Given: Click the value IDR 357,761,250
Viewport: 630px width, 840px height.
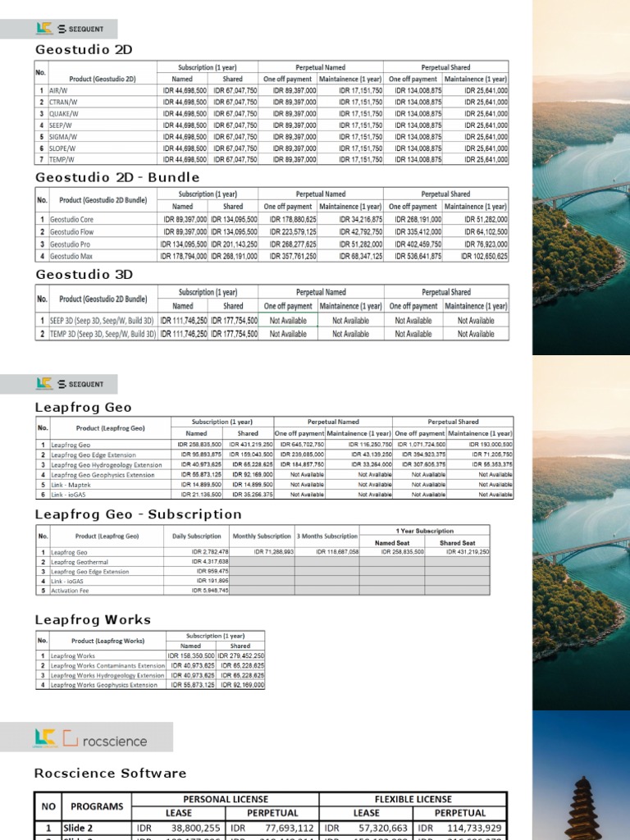Looking at the screenshot, I should point(293,257).
